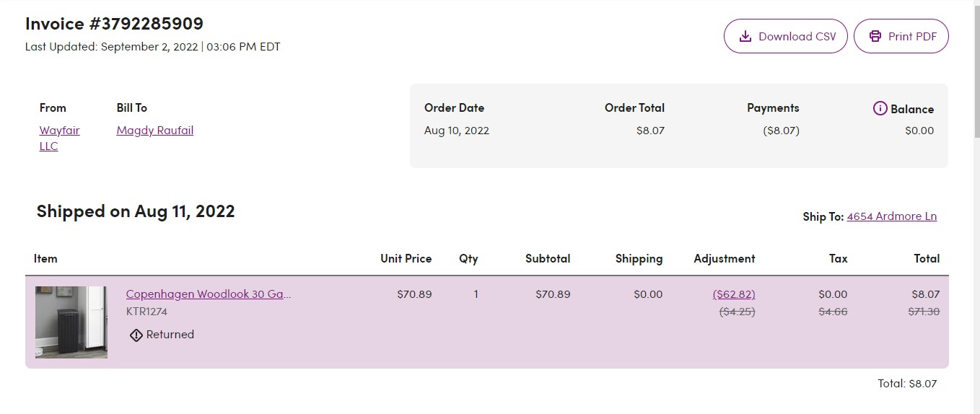Screen dimensions: 980x414
Task: Click the Adjustment column header
Action: click(x=725, y=259)
